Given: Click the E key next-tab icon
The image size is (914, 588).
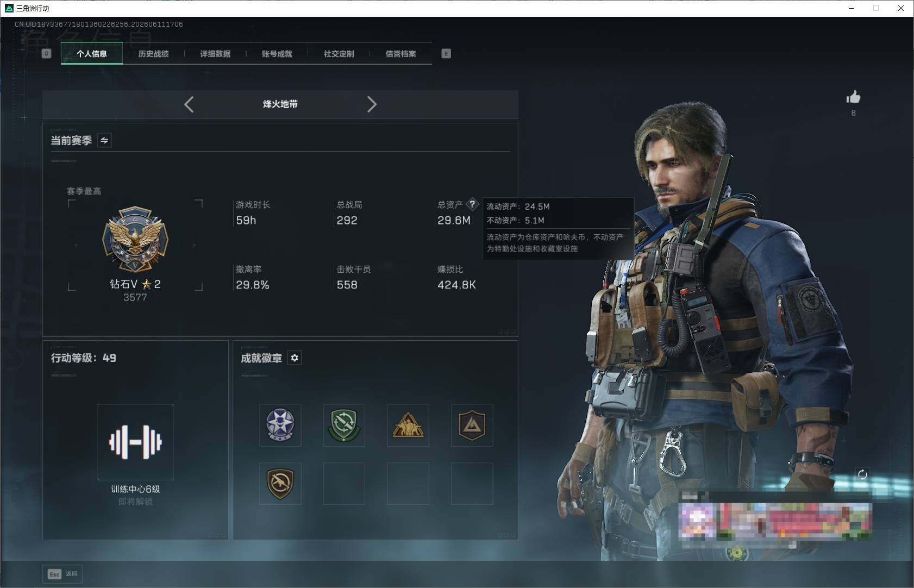Looking at the screenshot, I should [446, 54].
